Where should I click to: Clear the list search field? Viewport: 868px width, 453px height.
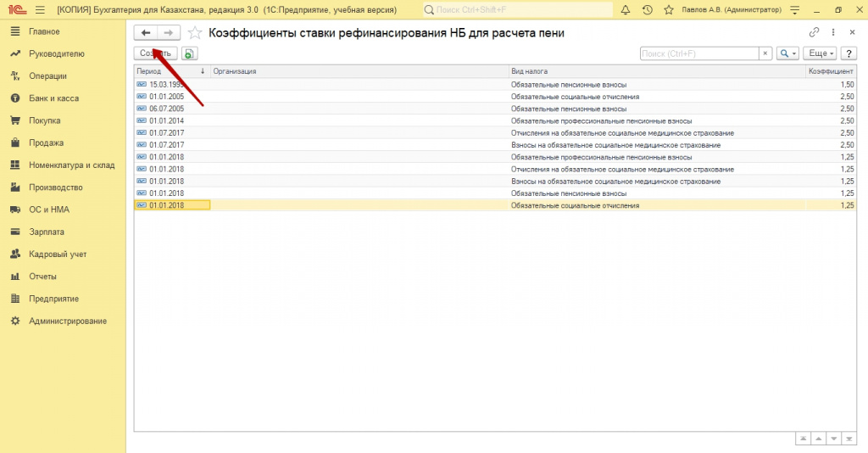pos(765,53)
